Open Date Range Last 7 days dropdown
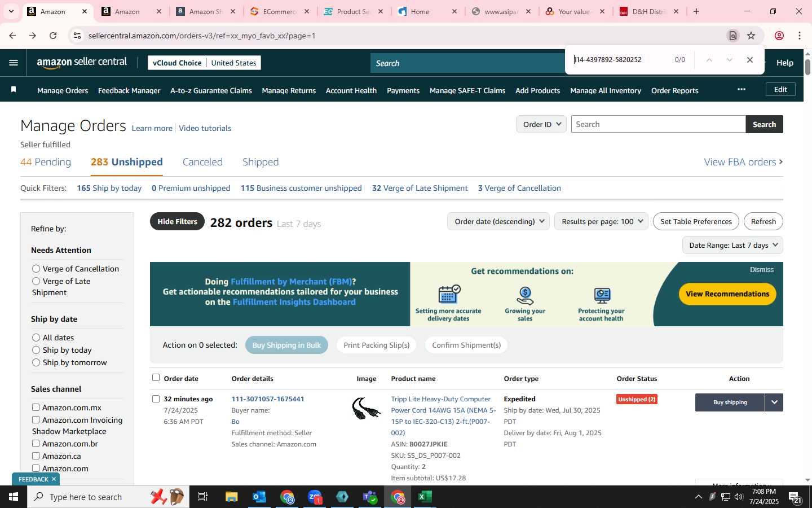Screen dimensions: 812x508 coord(732,245)
